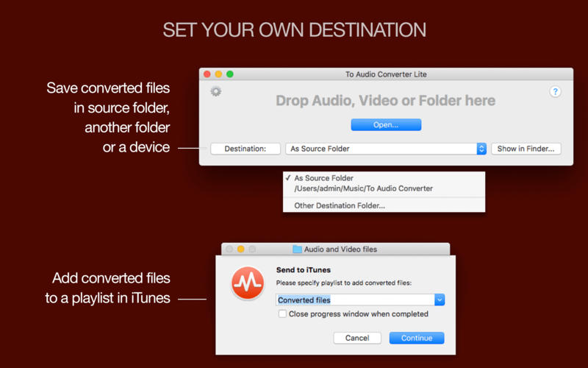Image resolution: width=588 pixels, height=368 pixels.
Task: Close the To Audio Converter Lite window
Action: 207,74
